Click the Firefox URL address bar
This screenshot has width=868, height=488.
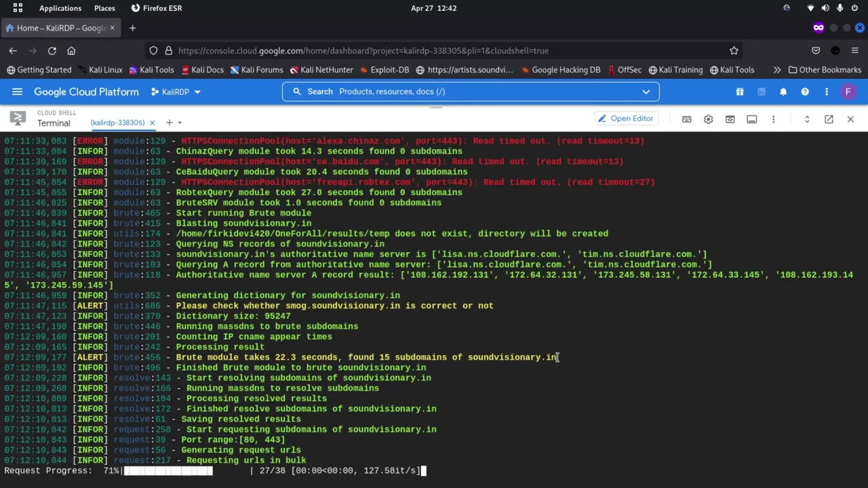pos(443,51)
